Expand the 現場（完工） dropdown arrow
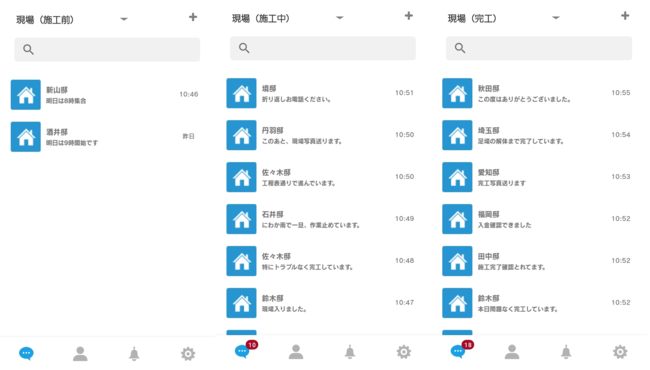This screenshot has width=650, height=370. coord(556,18)
